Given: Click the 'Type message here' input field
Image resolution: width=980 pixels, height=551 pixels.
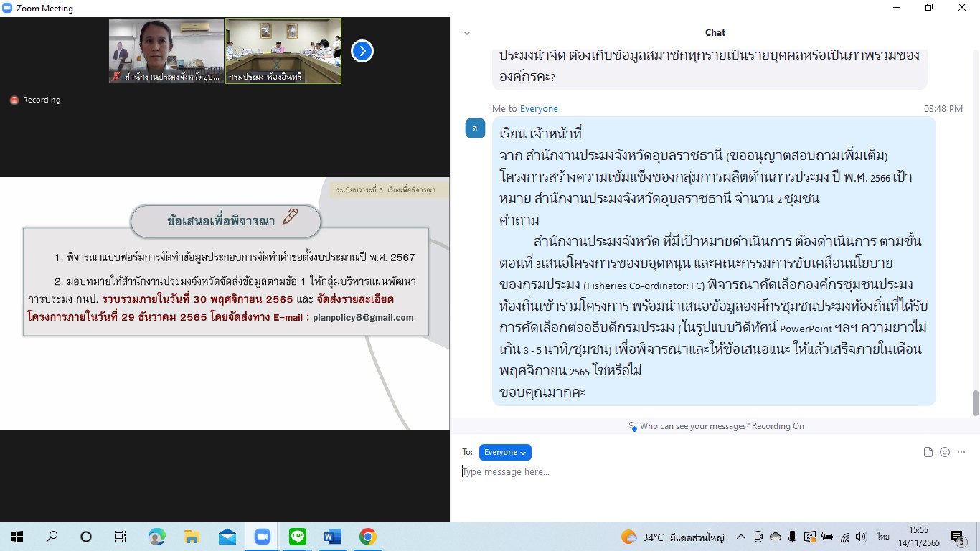Looking at the screenshot, I should click(x=710, y=472).
